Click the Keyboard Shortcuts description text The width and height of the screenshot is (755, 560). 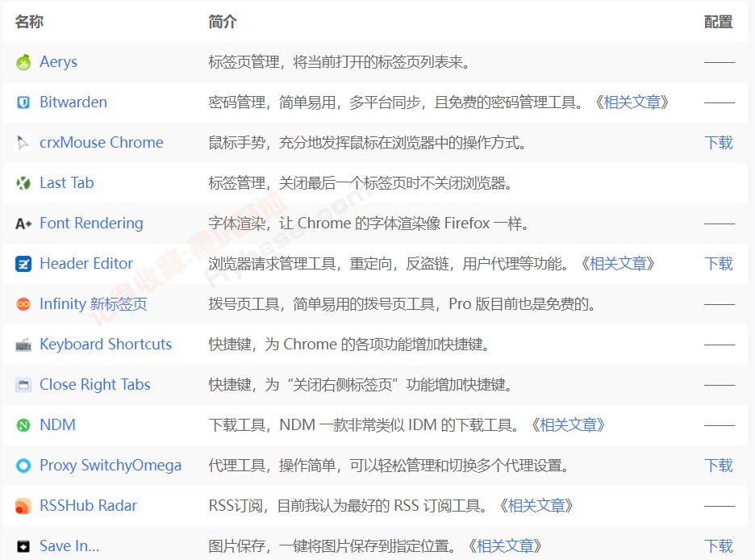pyautogui.click(x=348, y=345)
